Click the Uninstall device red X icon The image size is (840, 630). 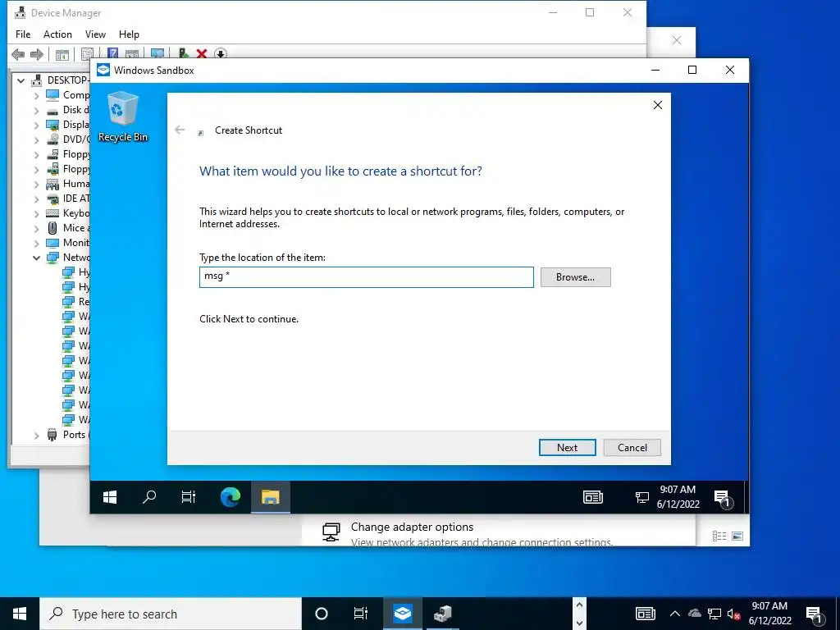(x=202, y=53)
